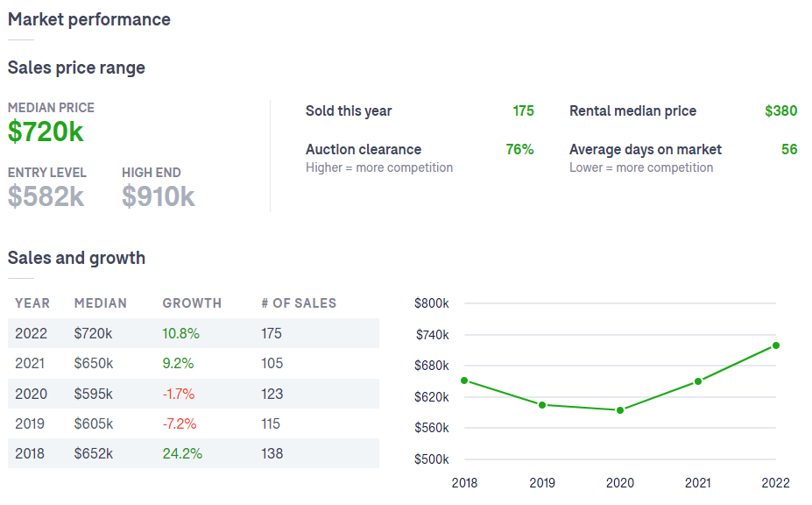Screen dimensions: 812x505
Task: Click the 2021 data point on chart
Action: tap(698, 381)
